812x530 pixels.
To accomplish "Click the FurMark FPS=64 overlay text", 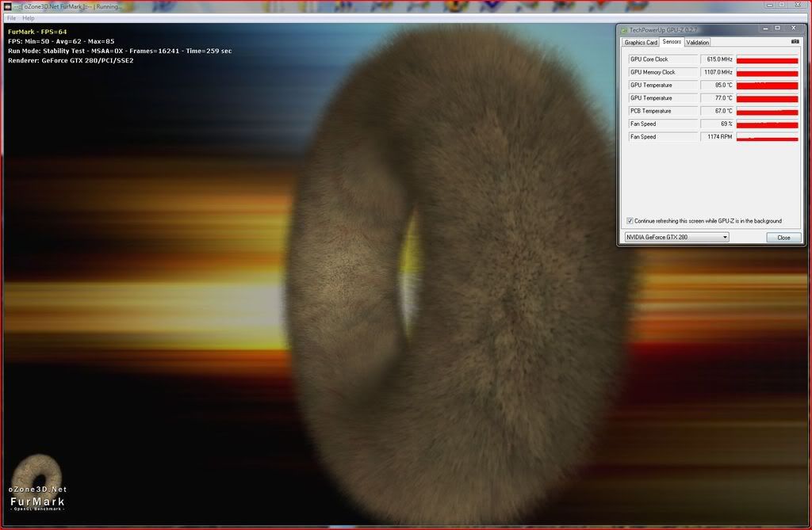I will tap(37, 32).
